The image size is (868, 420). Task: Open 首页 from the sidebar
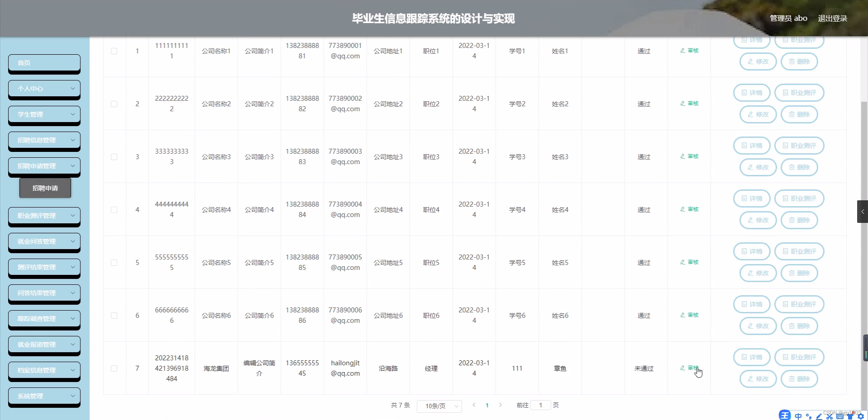coord(44,63)
